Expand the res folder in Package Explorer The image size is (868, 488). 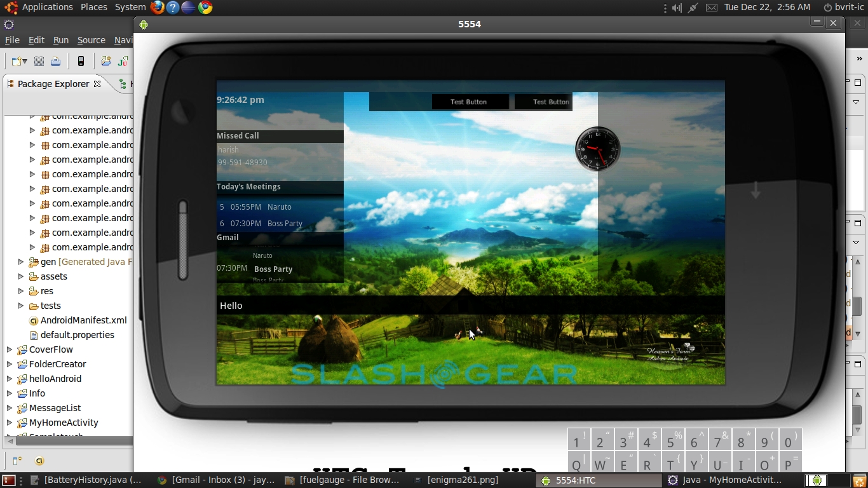[21, 291]
